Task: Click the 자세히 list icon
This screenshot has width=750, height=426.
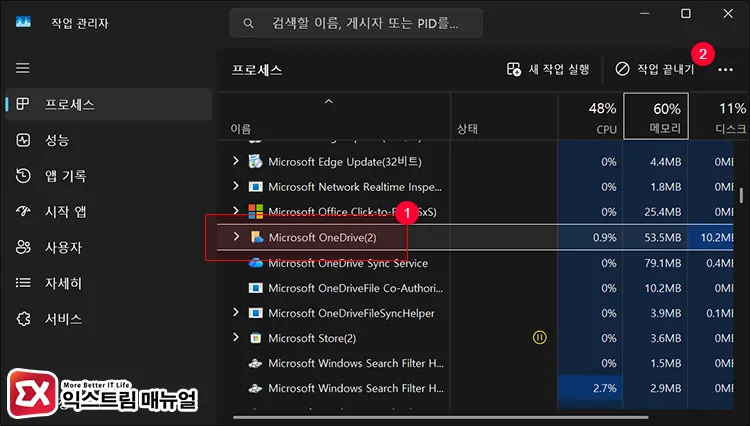Action: [23, 283]
